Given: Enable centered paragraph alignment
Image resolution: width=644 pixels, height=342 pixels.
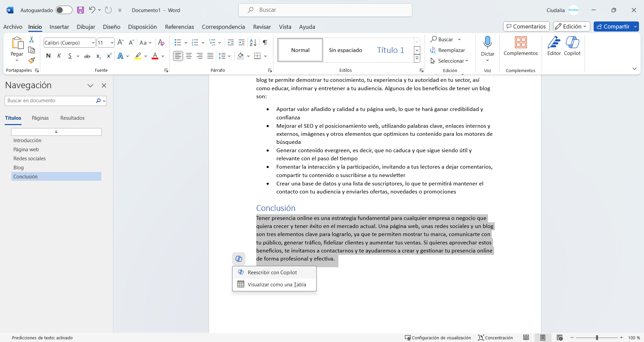Looking at the screenshot, I should (189, 56).
